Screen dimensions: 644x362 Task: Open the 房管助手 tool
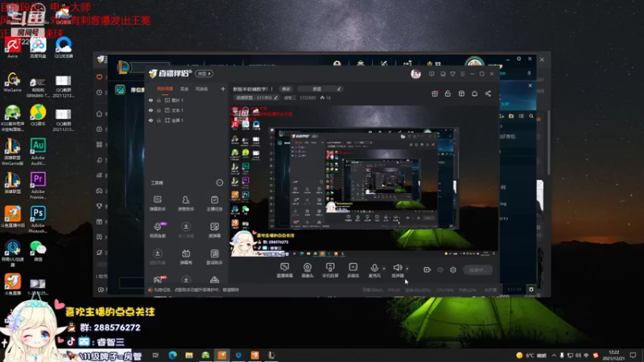186,204
